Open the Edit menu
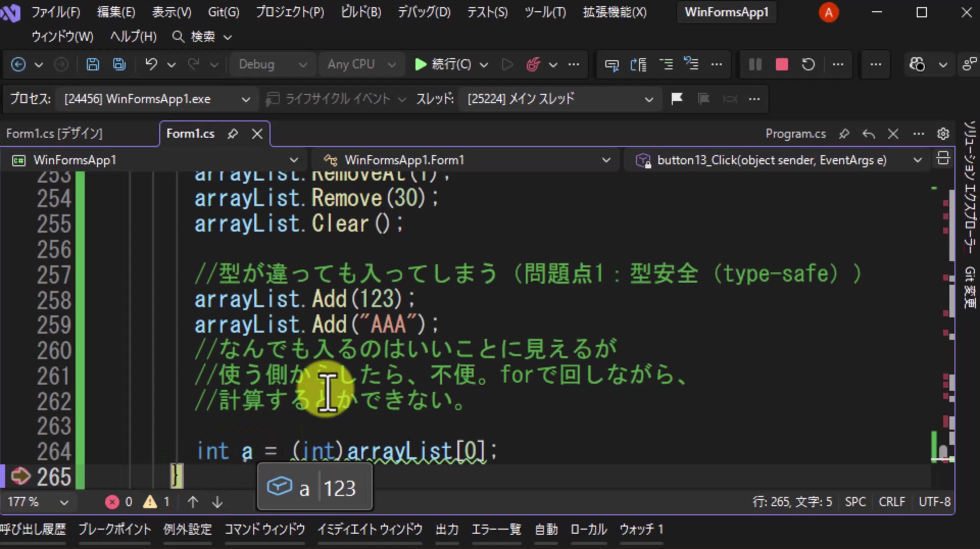 point(116,12)
